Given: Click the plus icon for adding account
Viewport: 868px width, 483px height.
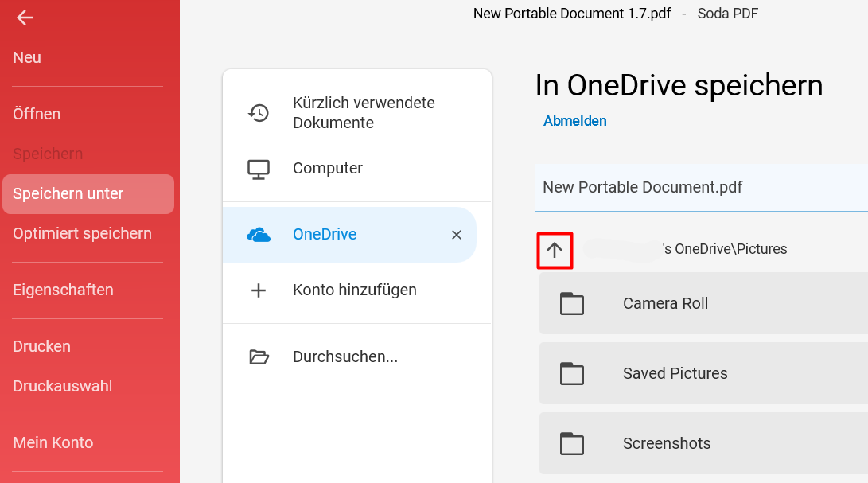Looking at the screenshot, I should 259,290.
